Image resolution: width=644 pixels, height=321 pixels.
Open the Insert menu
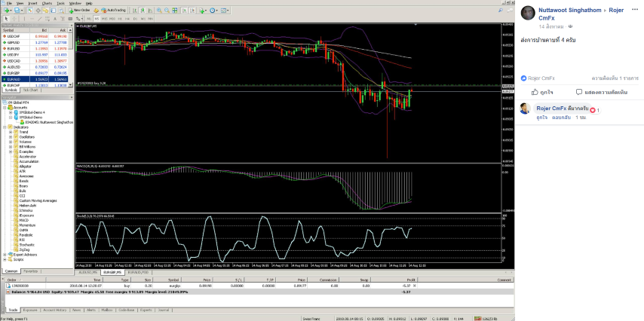point(33,3)
